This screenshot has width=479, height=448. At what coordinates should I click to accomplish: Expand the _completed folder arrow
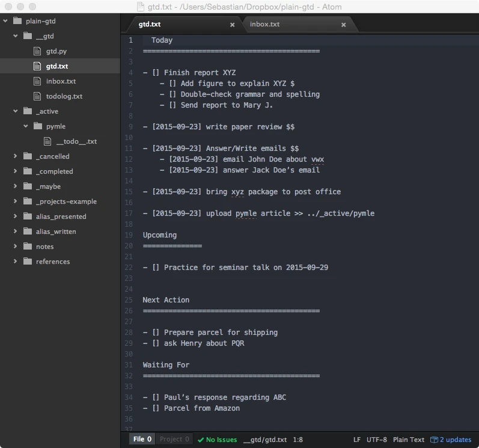coord(15,171)
